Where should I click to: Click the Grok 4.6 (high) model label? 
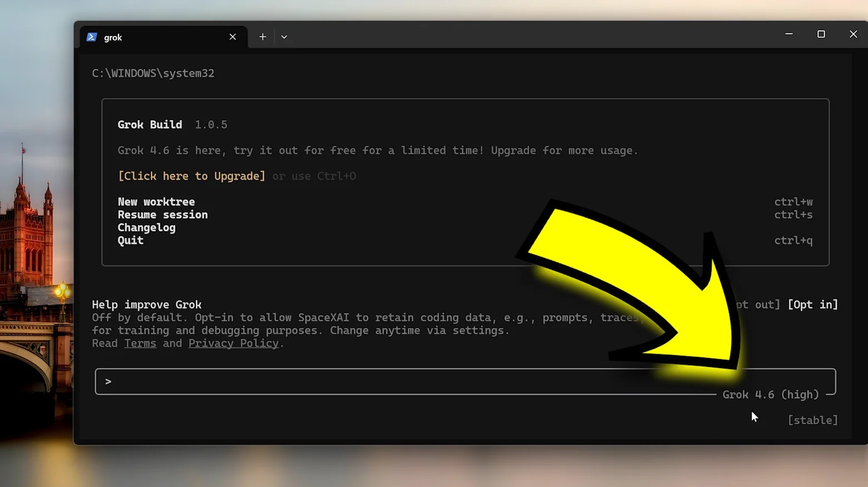point(771,395)
